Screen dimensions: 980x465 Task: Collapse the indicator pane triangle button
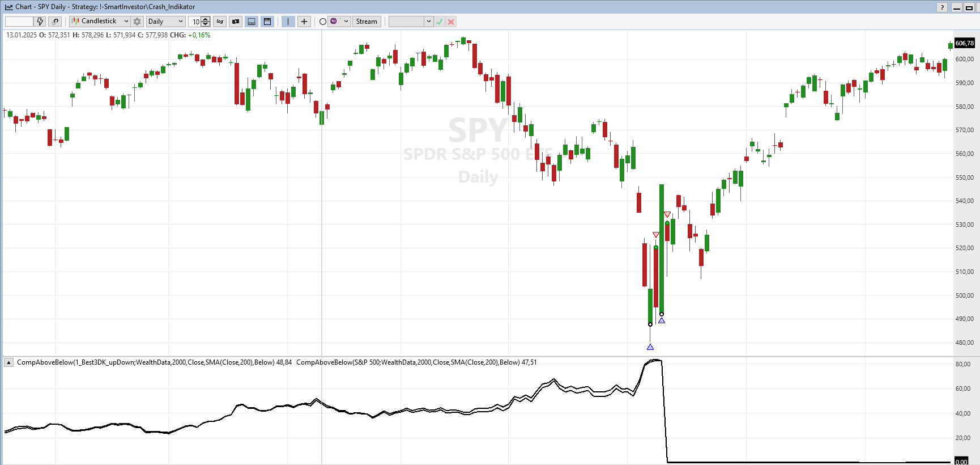pos(9,362)
